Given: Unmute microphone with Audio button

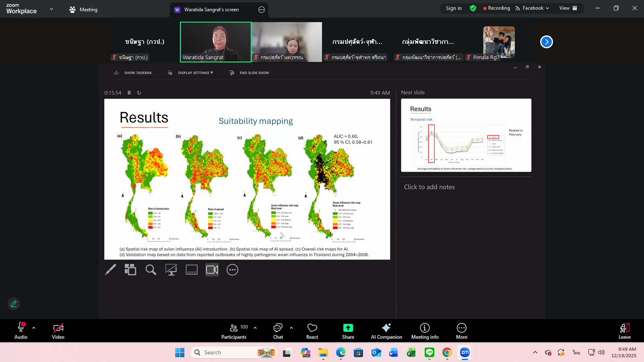Looking at the screenshot, I should click(21, 331).
